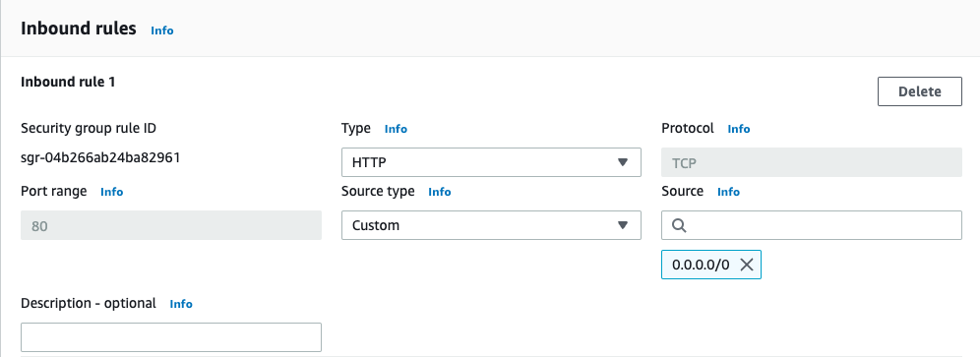This screenshot has height=357, width=980.
Task: Open Info link next to Protocol
Action: pyautogui.click(x=739, y=129)
